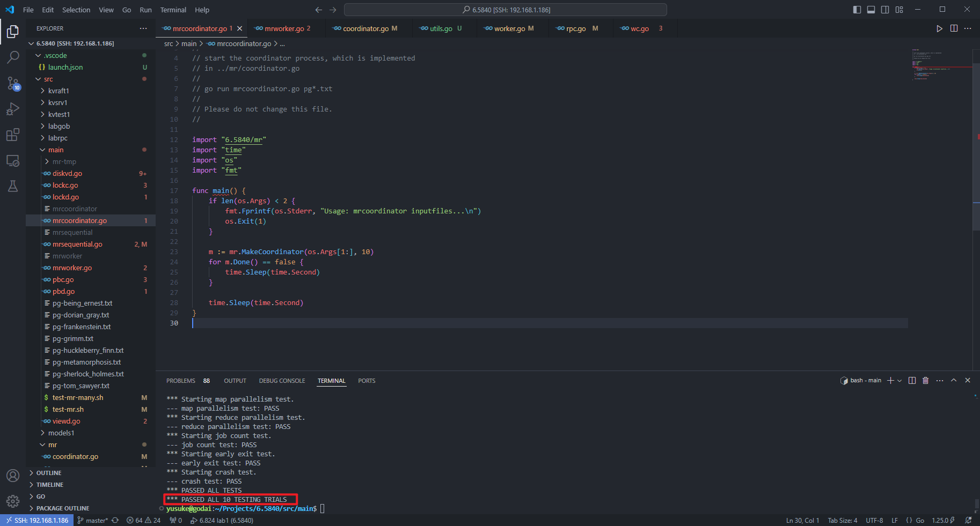The height and width of the screenshot is (526, 980).
Task: Open the Terminal menu
Action: (x=173, y=10)
